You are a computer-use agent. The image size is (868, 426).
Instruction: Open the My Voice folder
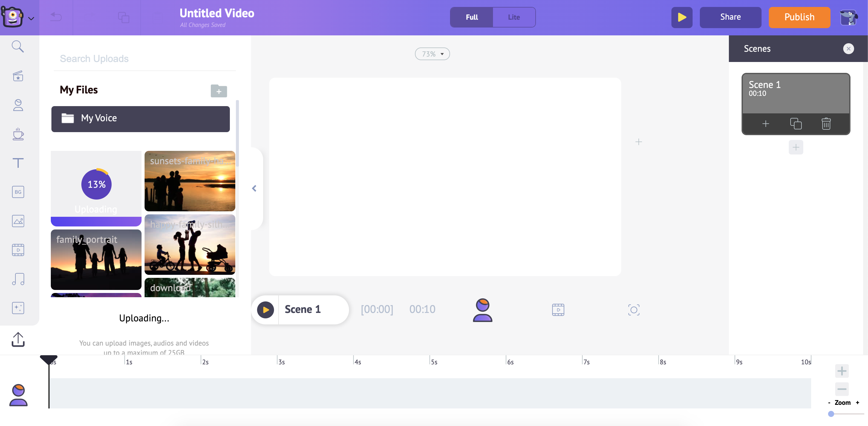pyautogui.click(x=140, y=119)
